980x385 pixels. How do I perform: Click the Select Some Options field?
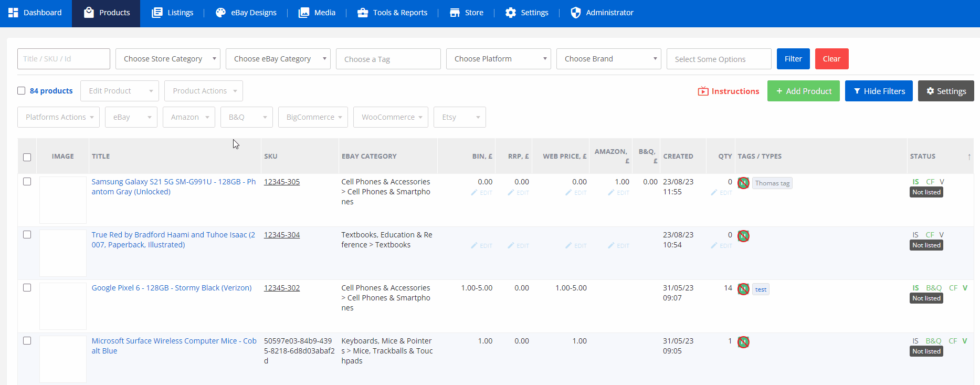(719, 59)
